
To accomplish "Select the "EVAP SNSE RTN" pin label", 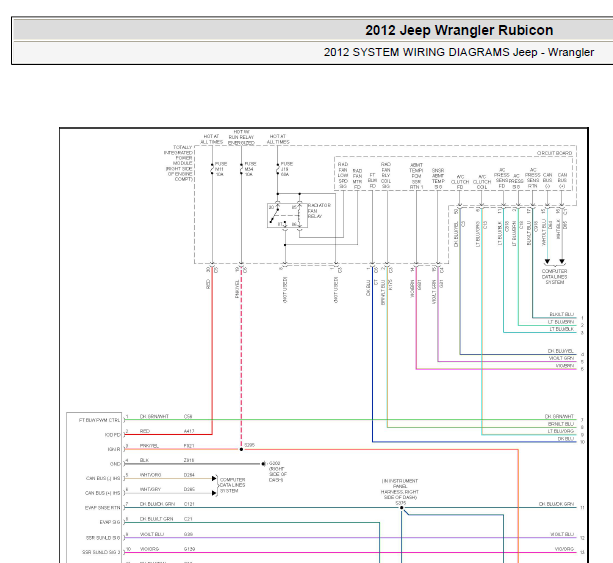I will [102, 508].
